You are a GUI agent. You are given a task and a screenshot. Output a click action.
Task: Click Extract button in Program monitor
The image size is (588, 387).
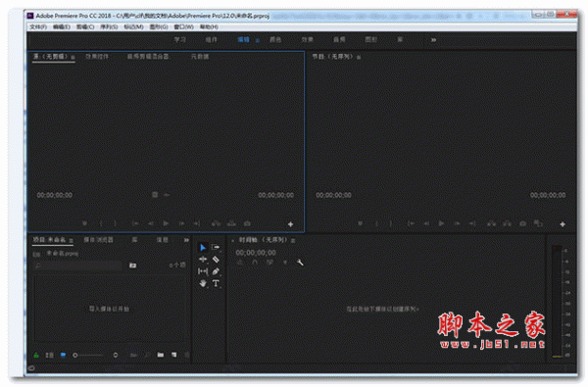(x=508, y=223)
